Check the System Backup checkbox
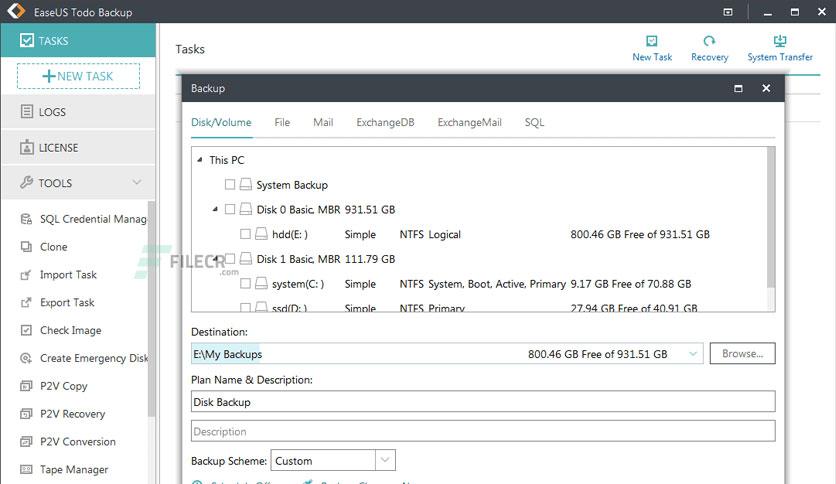This screenshot has width=836, height=484. (x=230, y=184)
